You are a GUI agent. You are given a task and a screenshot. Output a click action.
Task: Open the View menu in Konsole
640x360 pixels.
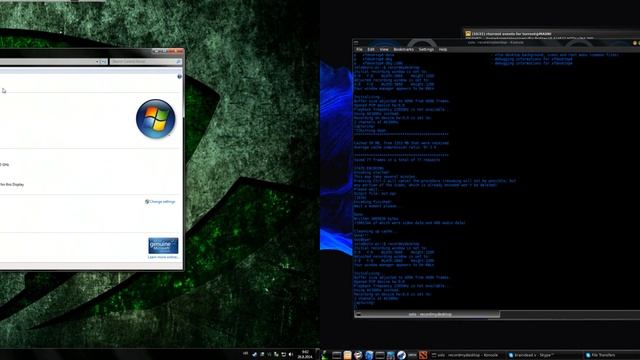point(384,49)
